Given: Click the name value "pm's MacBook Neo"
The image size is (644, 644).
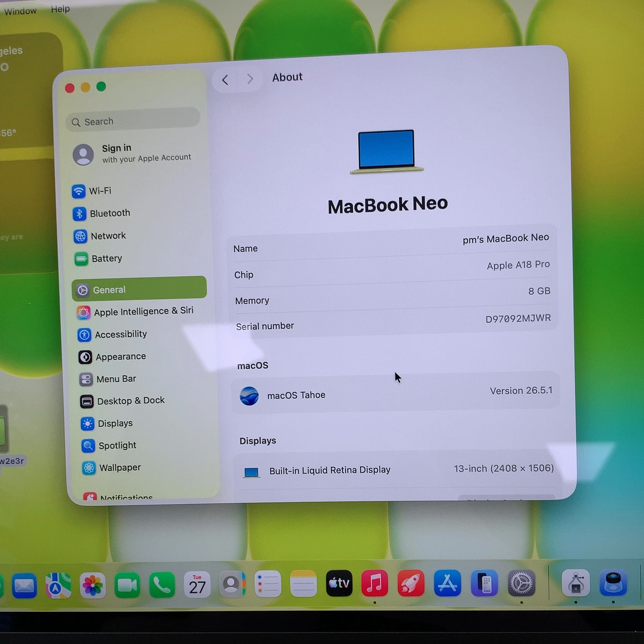Looking at the screenshot, I should (x=506, y=238).
